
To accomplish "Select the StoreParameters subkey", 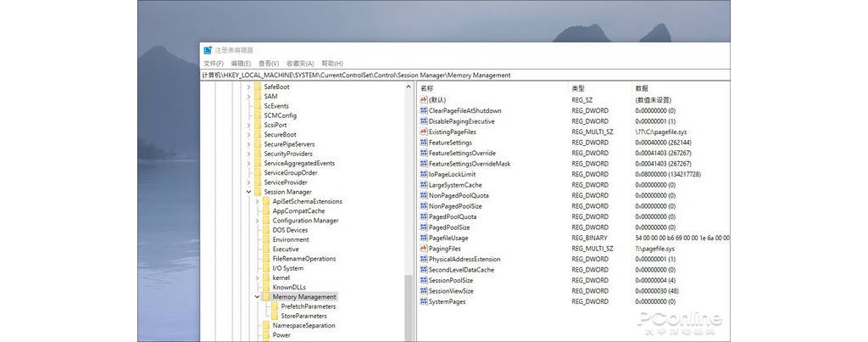I will tap(304, 316).
